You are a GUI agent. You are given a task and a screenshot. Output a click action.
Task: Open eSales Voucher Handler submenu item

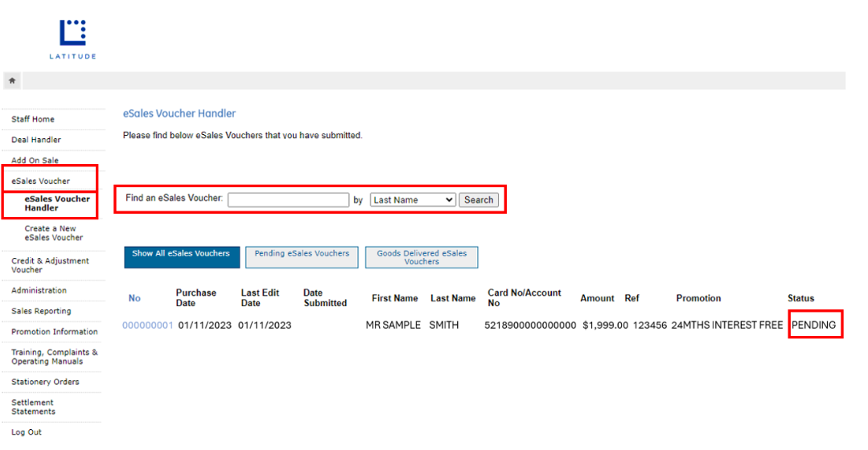pyautogui.click(x=57, y=203)
